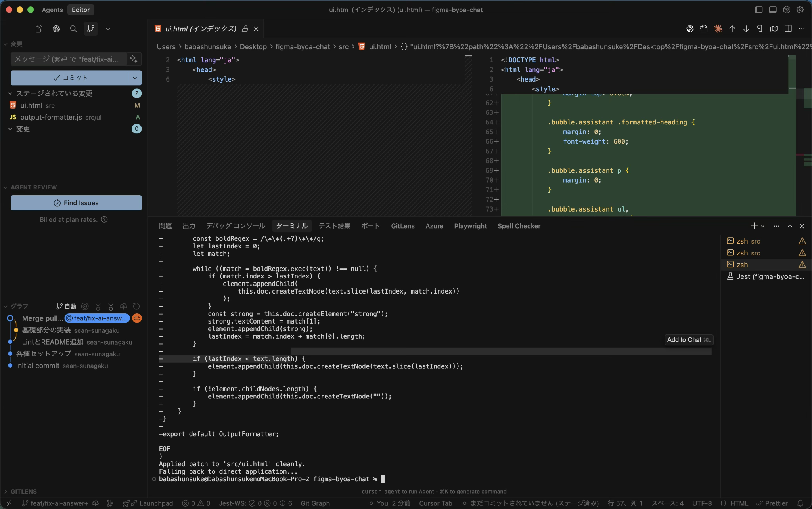Switch to the GitLens panel tab
812x509 pixels.
tap(402, 226)
